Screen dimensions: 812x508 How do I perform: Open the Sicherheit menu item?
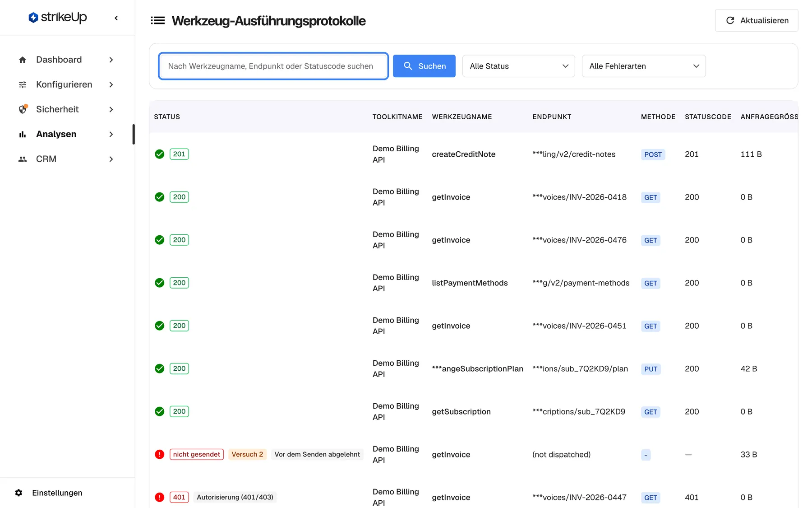point(67,109)
